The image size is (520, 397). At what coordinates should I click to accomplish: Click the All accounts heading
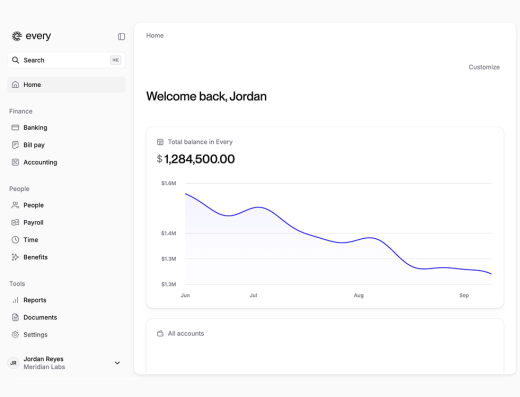(x=186, y=333)
